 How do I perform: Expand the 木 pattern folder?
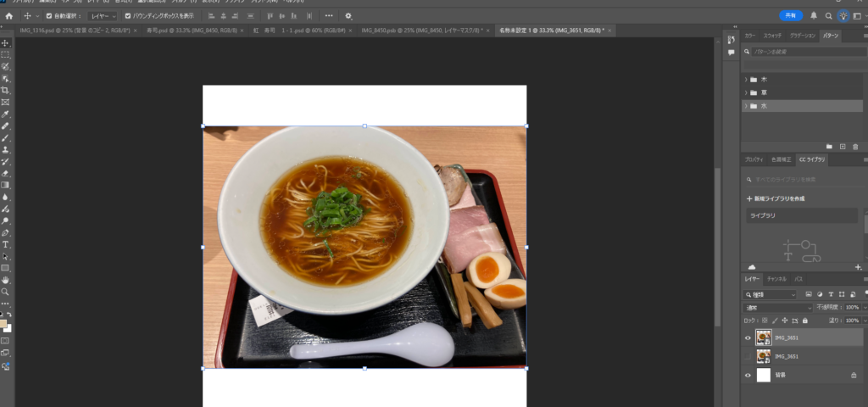(x=746, y=79)
